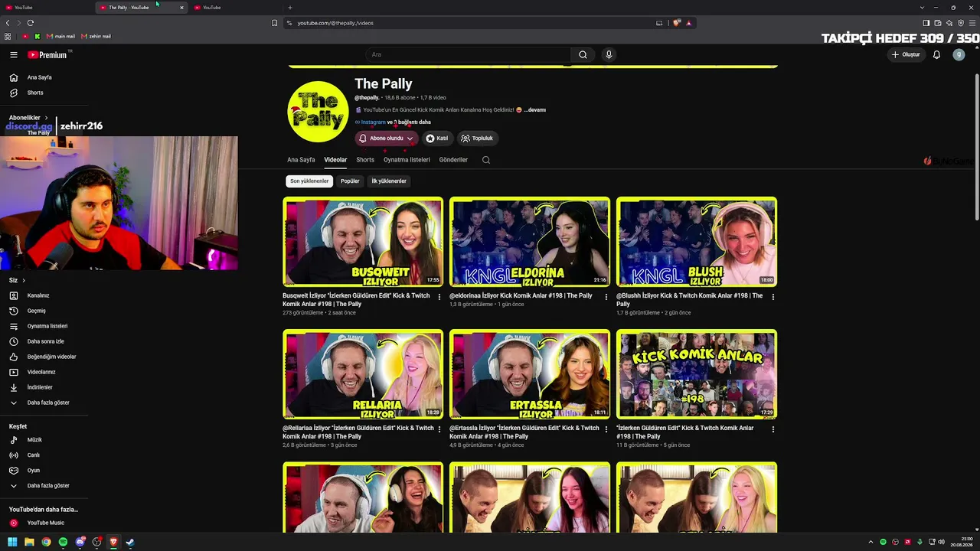Select the Son yüklenenler filter chip

coord(309,181)
